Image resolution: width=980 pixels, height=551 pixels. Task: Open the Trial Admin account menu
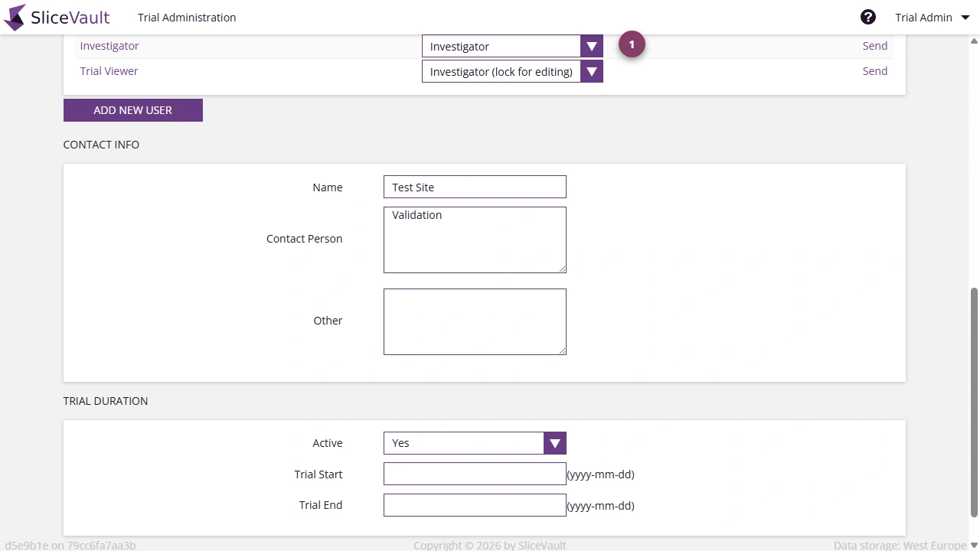[924, 17]
